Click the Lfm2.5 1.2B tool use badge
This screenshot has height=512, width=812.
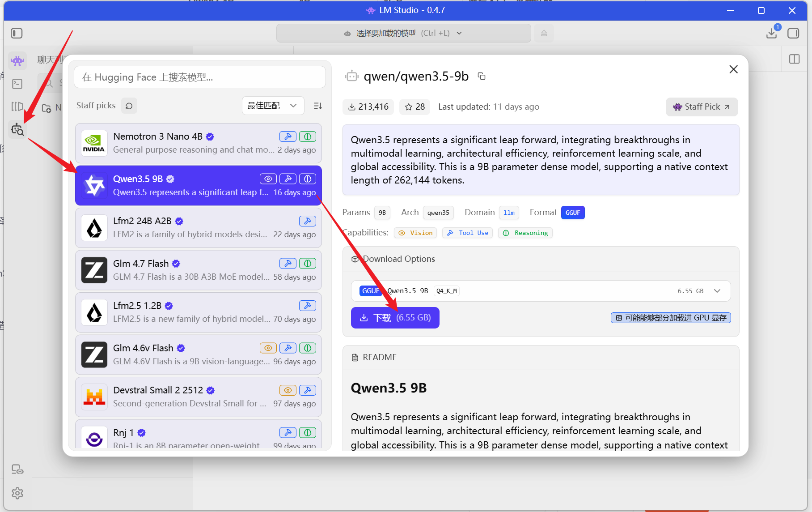(x=307, y=306)
